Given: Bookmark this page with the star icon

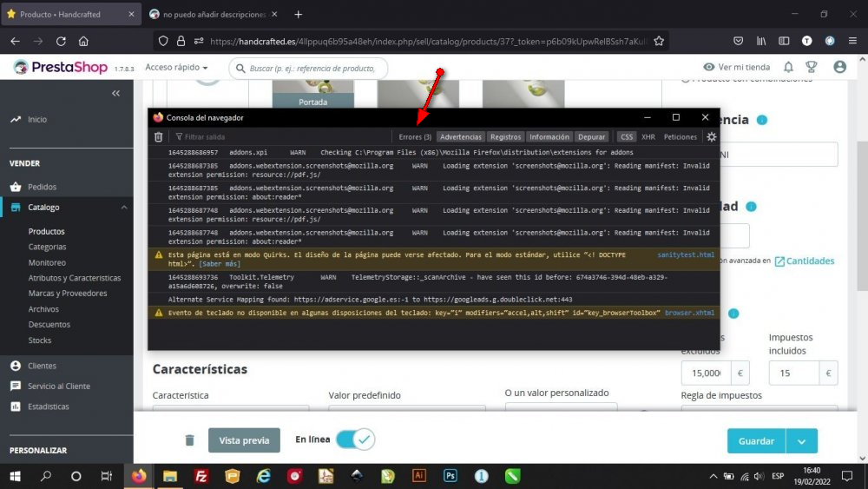Looking at the screenshot, I should (659, 41).
